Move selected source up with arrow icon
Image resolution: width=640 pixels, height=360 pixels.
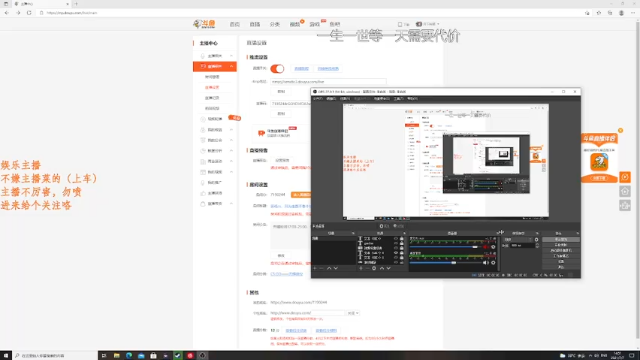pyautogui.click(x=382, y=268)
